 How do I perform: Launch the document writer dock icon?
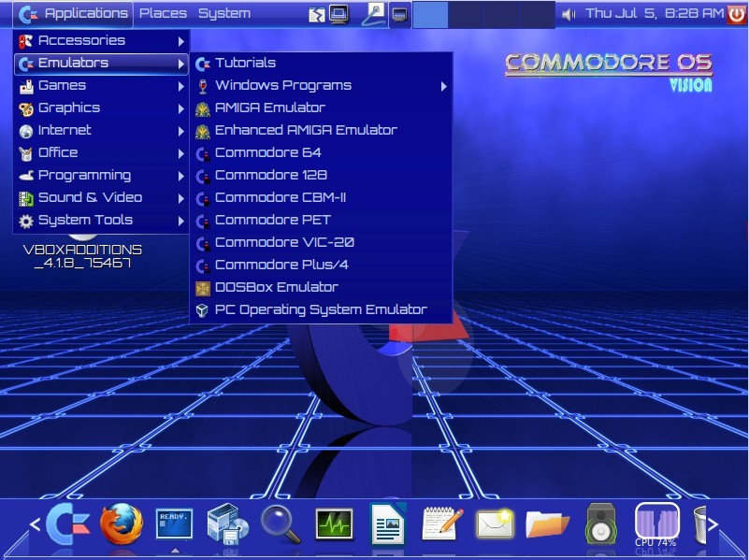[388, 524]
